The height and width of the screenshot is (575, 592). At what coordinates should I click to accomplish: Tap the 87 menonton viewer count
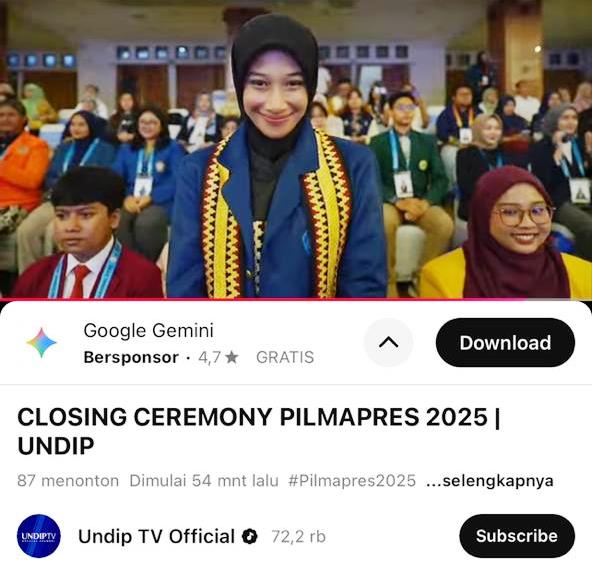click(68, 481)
